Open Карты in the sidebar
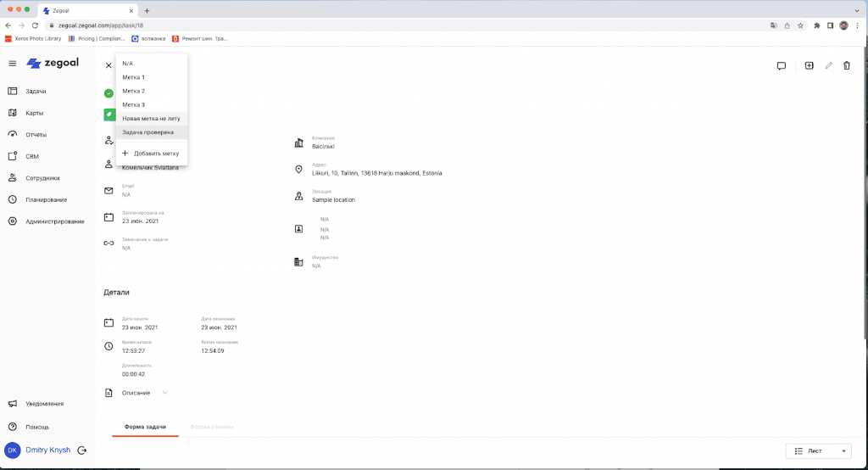868x470 pixels. click(x=35, y=113)
